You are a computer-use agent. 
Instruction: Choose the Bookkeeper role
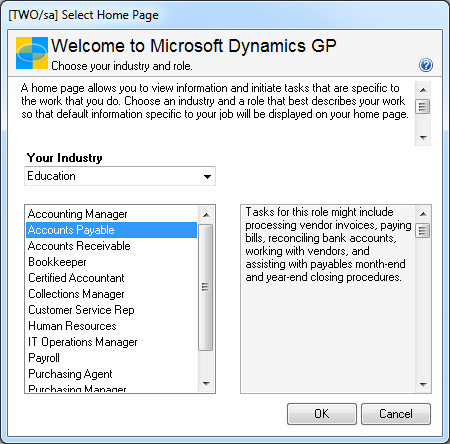tap(112, 262)
